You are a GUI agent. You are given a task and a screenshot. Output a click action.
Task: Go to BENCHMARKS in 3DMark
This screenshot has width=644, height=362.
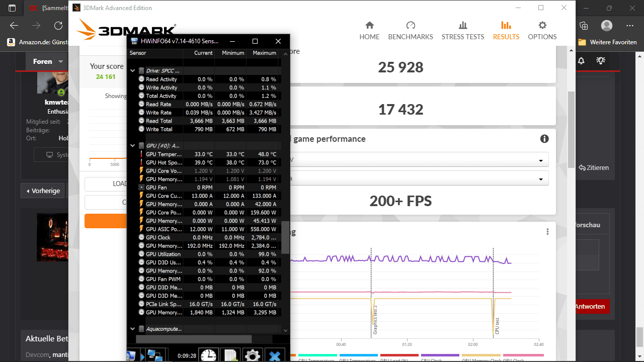[411, 31]
